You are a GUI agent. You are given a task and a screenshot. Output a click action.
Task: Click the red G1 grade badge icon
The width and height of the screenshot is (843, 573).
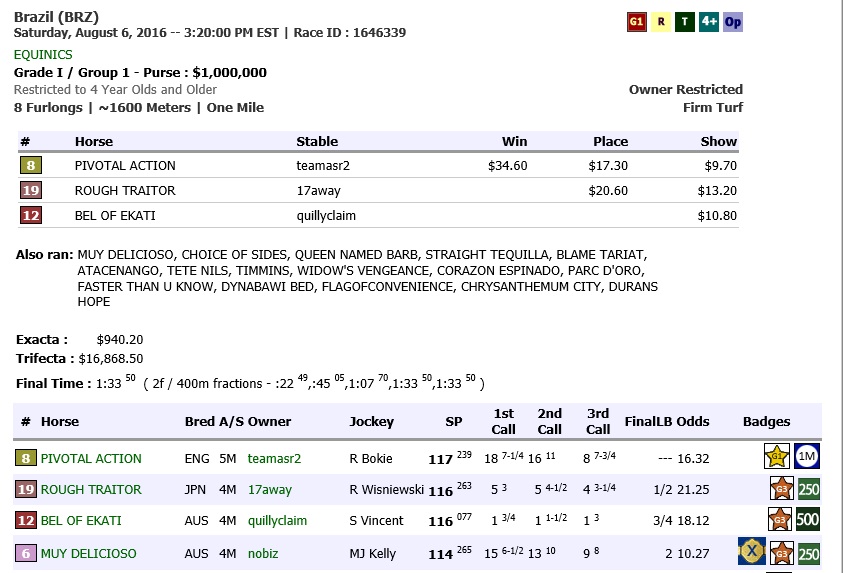[x=637, y=22]
